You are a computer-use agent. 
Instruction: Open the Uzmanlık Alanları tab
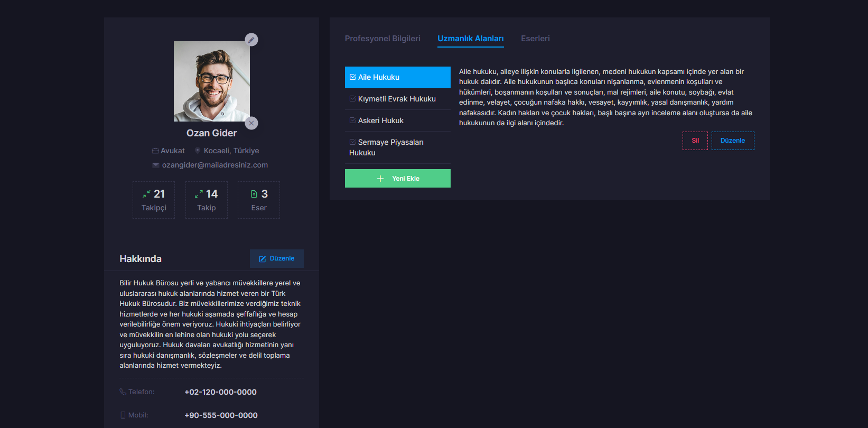tap(470, 39)
